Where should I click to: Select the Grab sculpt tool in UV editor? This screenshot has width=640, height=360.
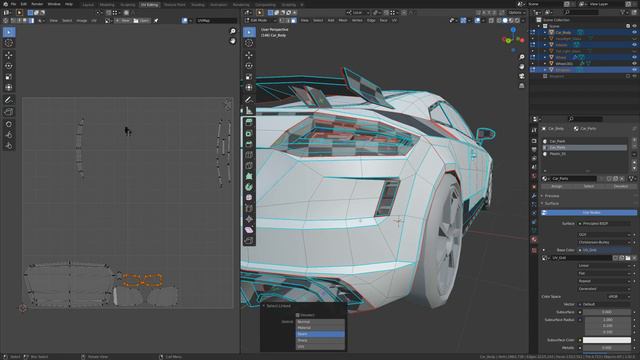[x=9, y=124]
